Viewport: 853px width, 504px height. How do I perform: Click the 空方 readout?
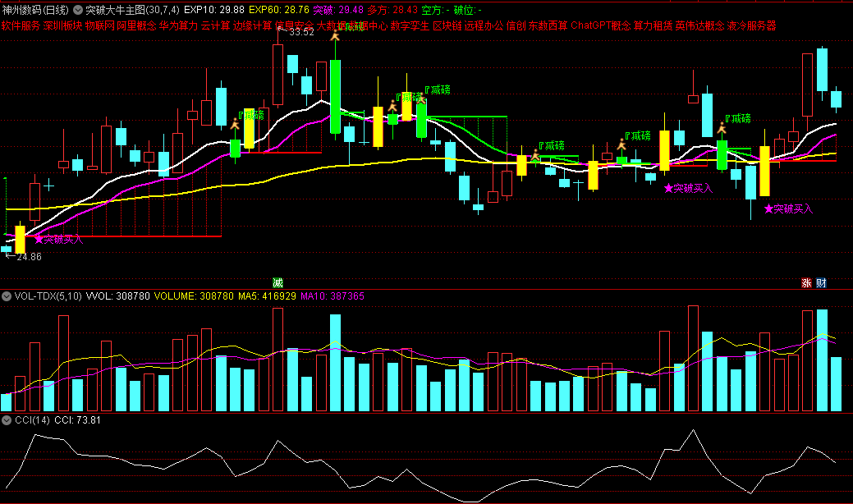pos(435,10)
